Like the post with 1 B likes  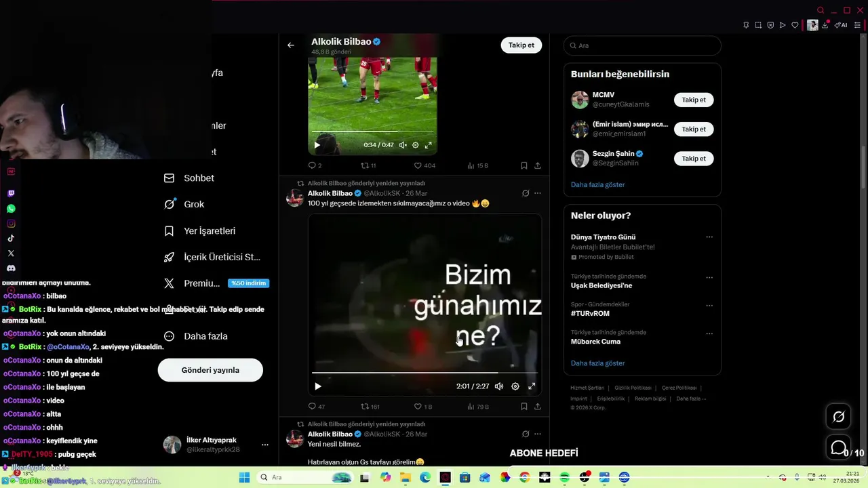pyautogui.click(x=423, y=407)
